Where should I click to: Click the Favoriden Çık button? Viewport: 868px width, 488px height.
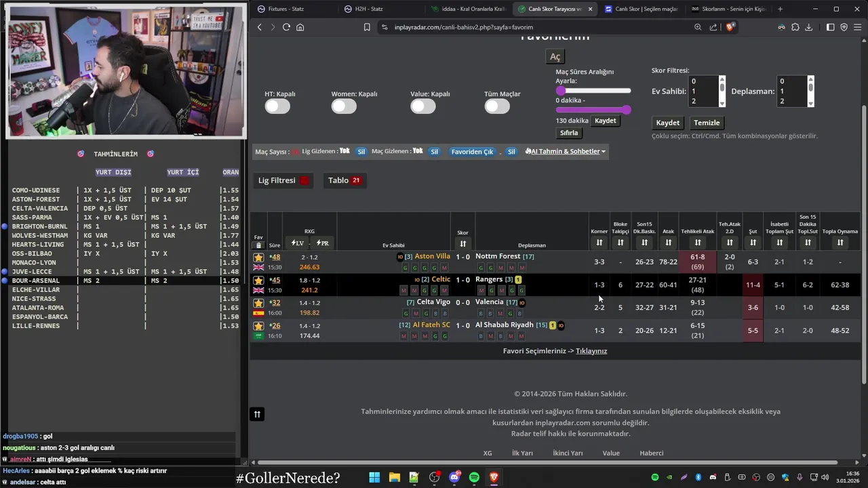tap(473, 152)
